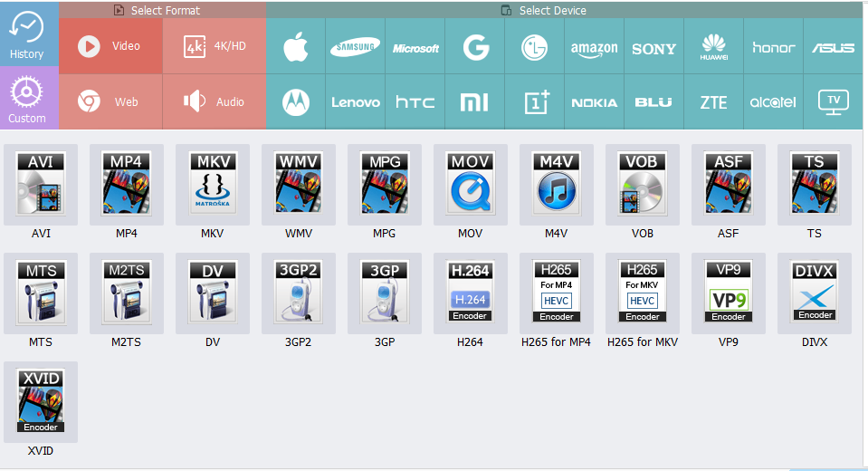Image resolution: width=868 pixels, height=471 pixels.
Task: Select the Sony device brand
Action: 654,46
